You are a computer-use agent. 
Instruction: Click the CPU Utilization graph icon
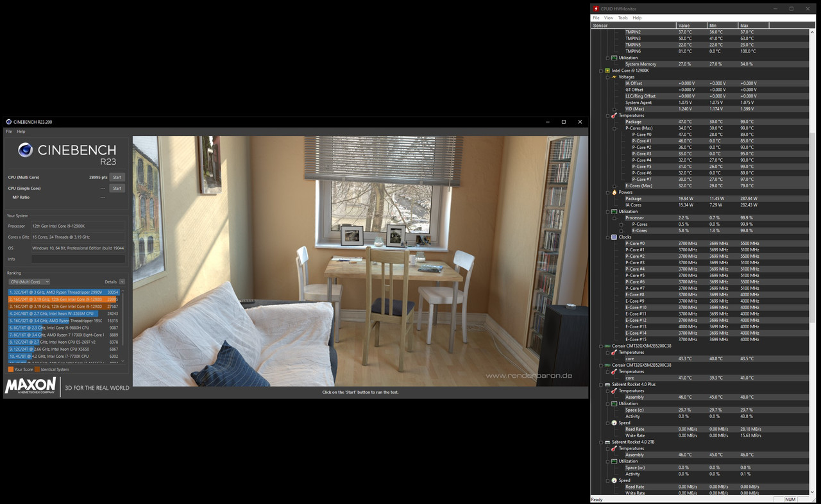(614, 212)
